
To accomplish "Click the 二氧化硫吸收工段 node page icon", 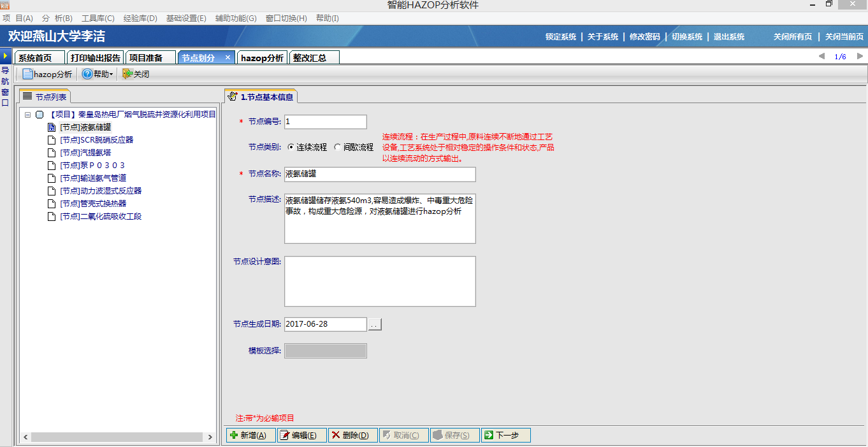I will [x=52, y=216].
